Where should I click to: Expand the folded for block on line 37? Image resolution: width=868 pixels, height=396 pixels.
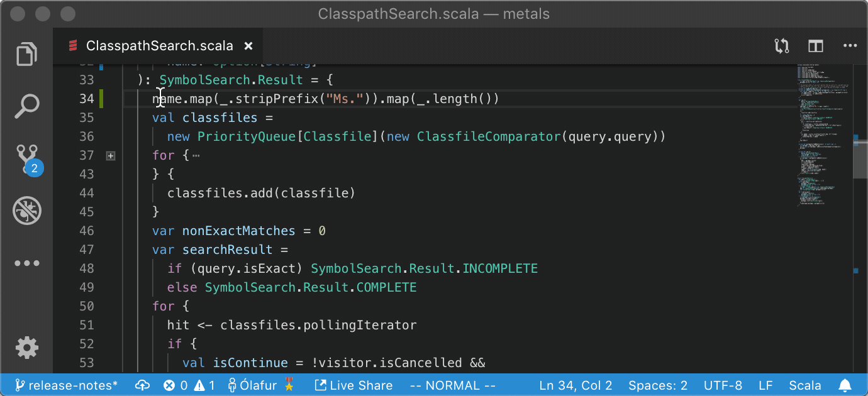[111, 155]
